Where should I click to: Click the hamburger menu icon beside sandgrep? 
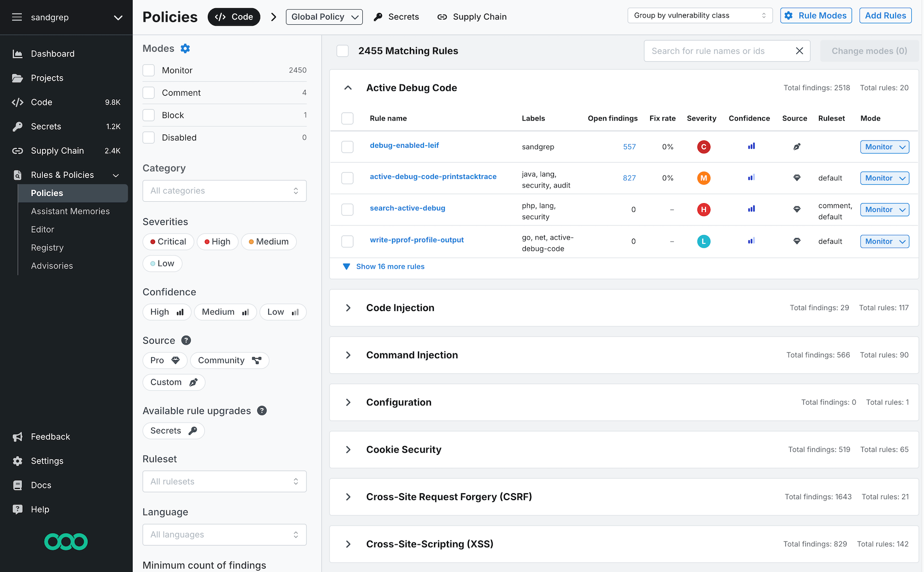coord(17,17)
